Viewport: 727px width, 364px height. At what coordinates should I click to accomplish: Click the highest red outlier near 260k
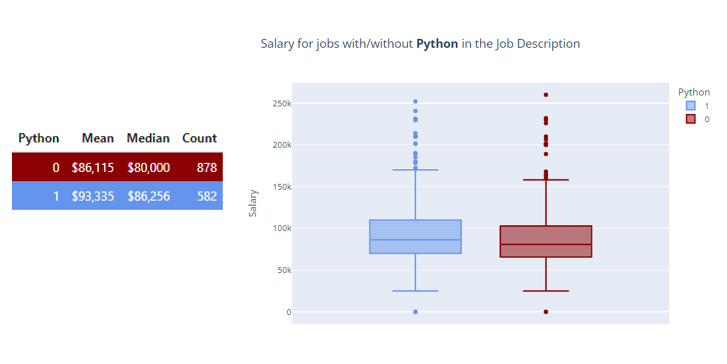pos(546,95)
